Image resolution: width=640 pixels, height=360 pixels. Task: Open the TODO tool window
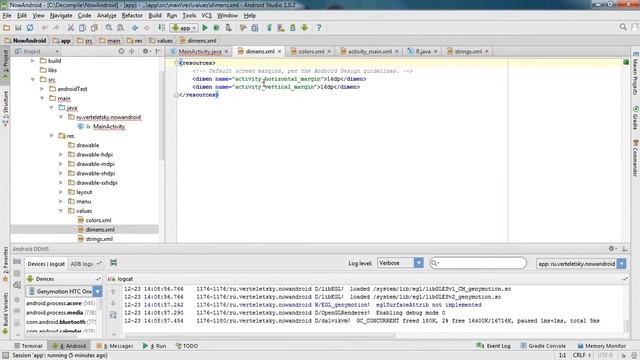click(x=187, y=346)
